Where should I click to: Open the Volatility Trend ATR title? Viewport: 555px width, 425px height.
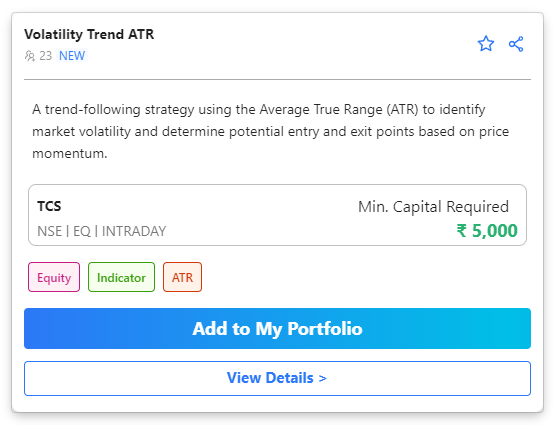click(x=89, y=34)
